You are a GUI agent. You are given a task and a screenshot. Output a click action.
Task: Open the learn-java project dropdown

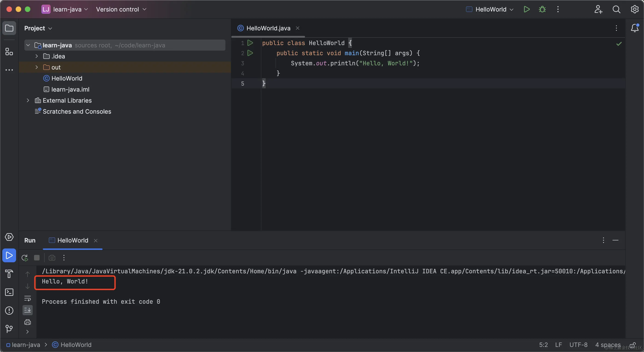(x=65, y=9)
